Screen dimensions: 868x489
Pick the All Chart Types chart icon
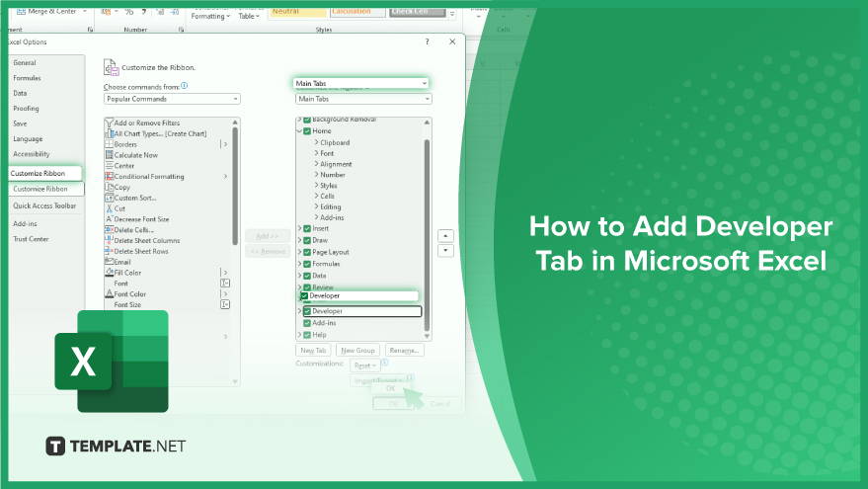point(109,133)
